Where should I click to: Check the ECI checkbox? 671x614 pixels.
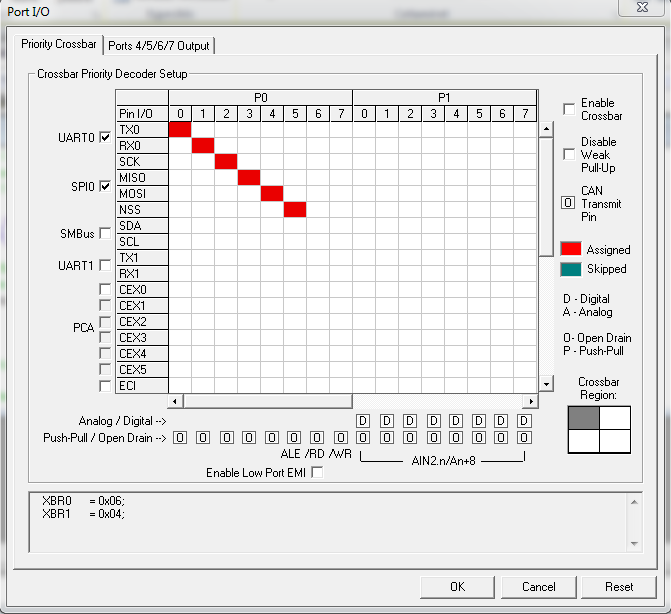click(x=105, y=386)
